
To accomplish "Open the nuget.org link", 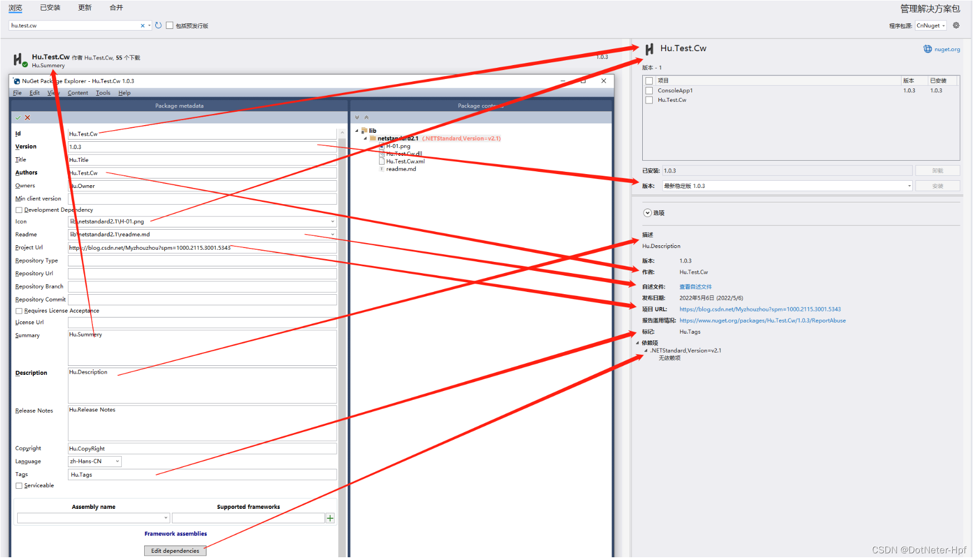I will 947,49.
